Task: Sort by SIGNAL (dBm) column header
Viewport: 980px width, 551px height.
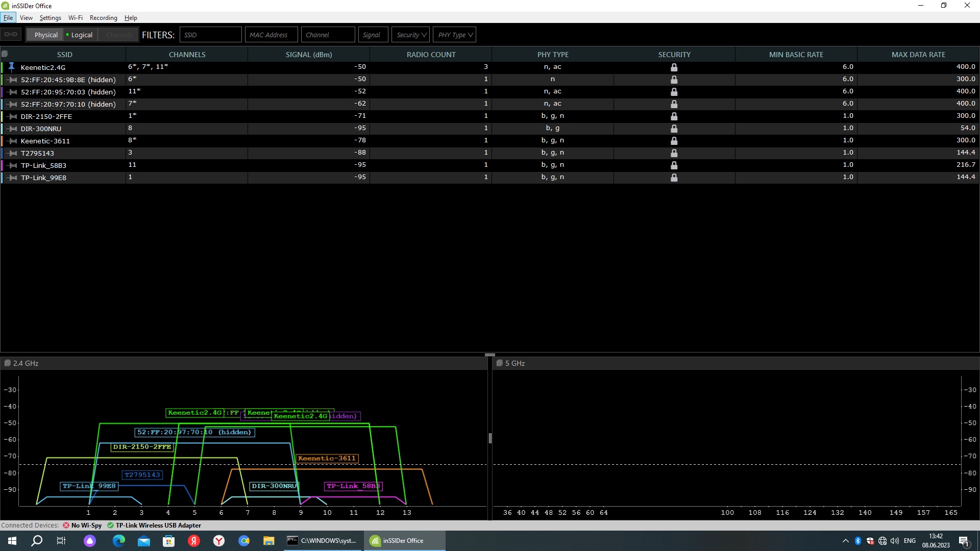Action: pyautogui.click(x=308, y=55)
